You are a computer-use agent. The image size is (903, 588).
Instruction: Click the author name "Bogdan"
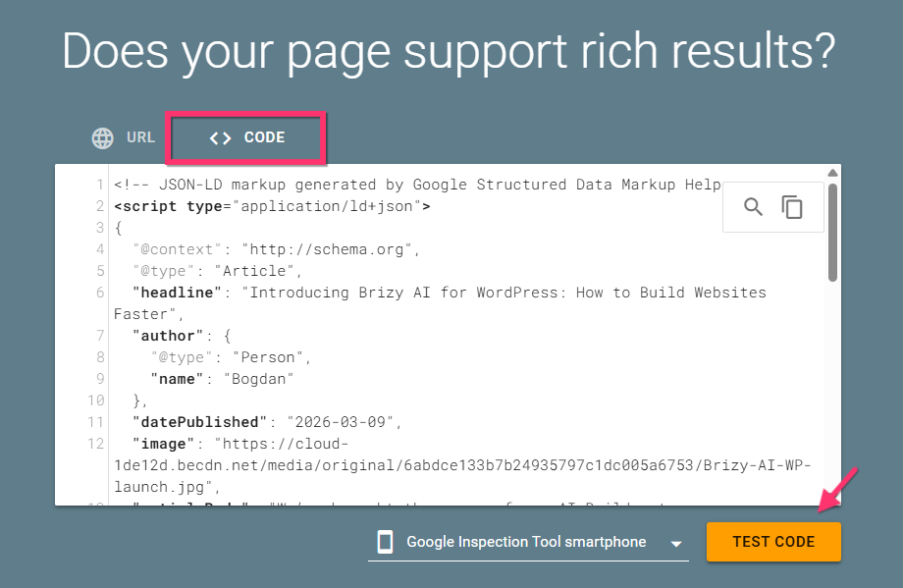click(x=258, y=379)
